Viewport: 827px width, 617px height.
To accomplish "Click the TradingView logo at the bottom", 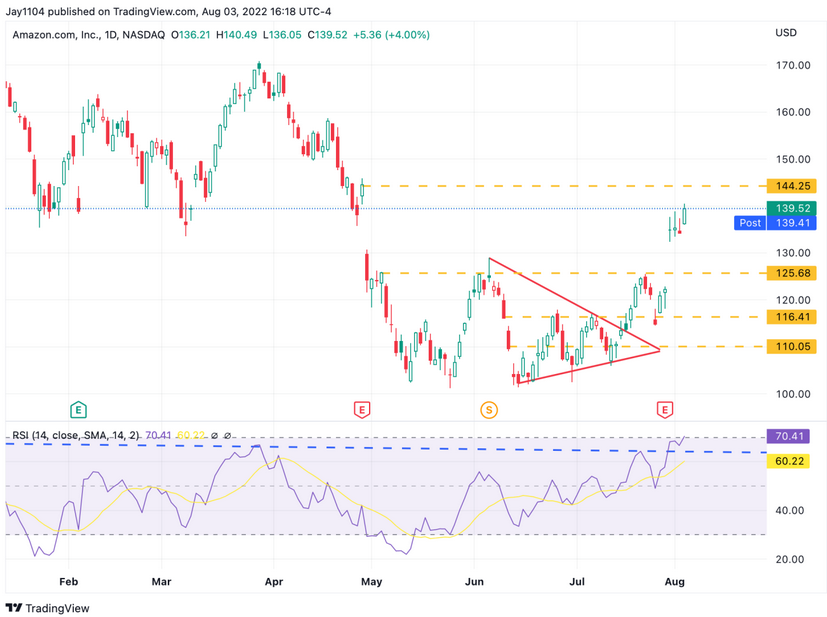I will coord(47,608).
